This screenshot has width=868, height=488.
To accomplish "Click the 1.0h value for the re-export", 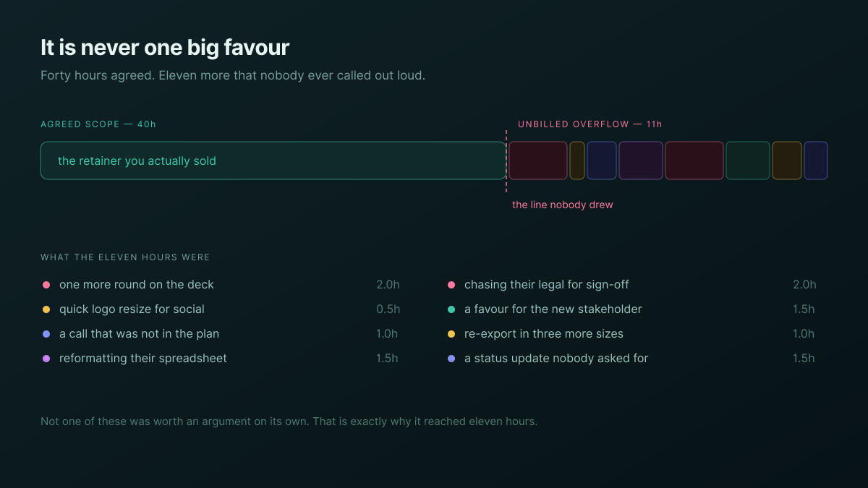I will click(x=804, y=334).
